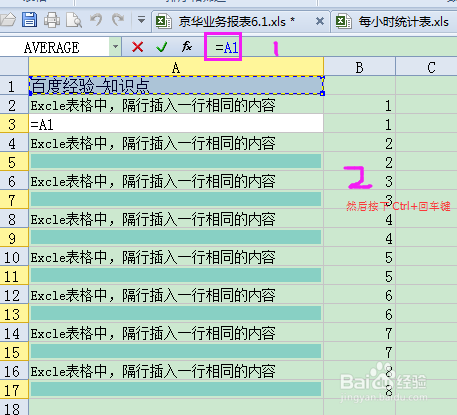Image resolution: width=457 pixels, height=415 pixels.
Task: Cancel formula entry with red X
Action: tap(137, 47)
